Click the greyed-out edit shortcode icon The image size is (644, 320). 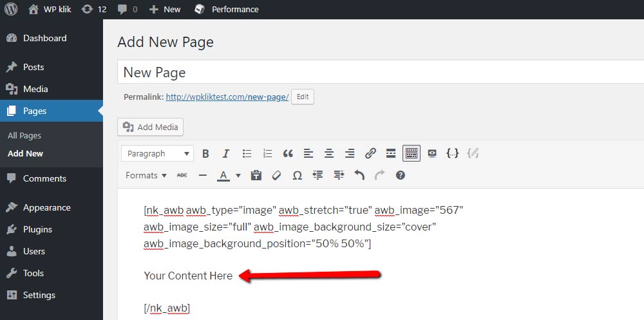473,154
